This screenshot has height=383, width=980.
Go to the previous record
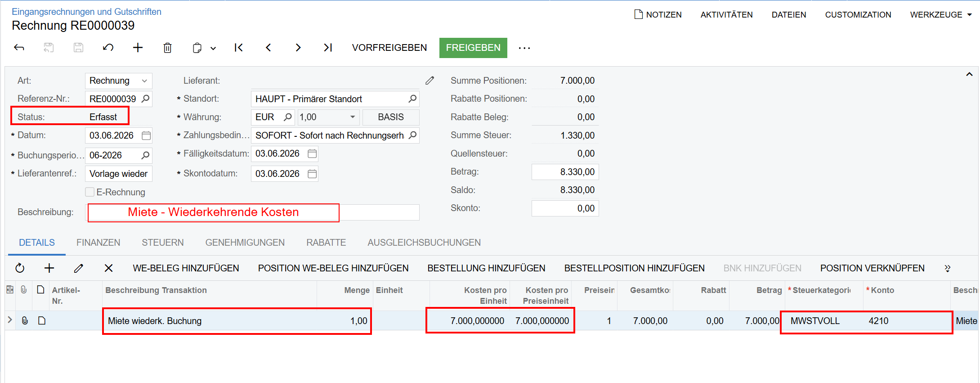coord(268,47)
